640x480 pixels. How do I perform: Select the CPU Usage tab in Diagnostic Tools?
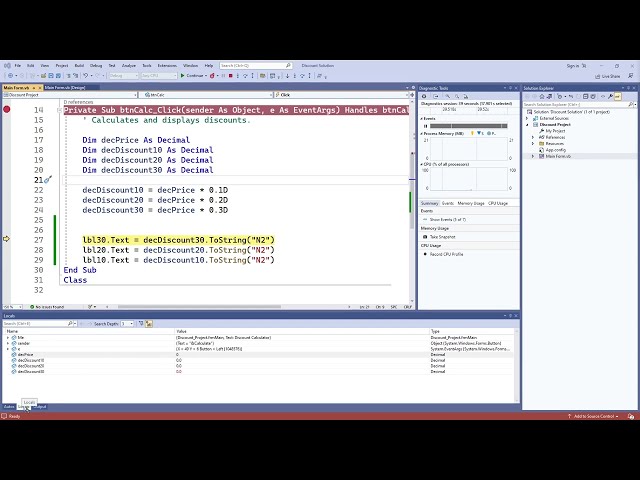(x=498, y=203)
